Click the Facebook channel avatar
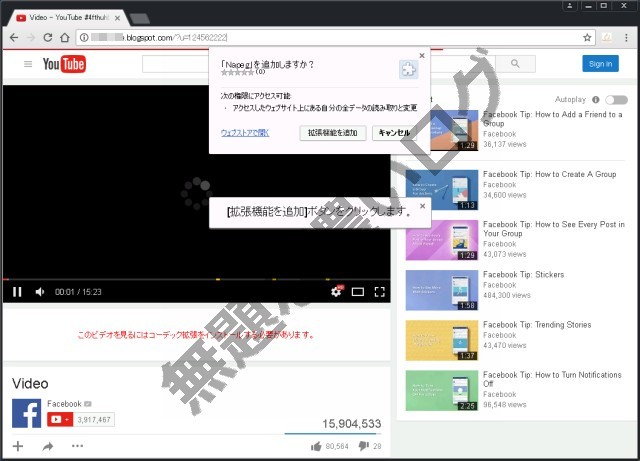Screen dimensions: 640x461 point(27,413)
